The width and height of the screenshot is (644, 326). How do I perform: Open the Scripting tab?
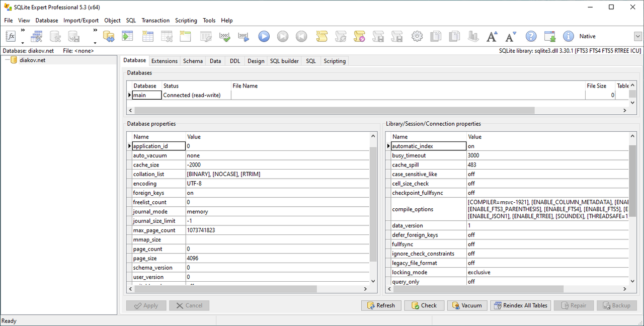tap(335, 61)
